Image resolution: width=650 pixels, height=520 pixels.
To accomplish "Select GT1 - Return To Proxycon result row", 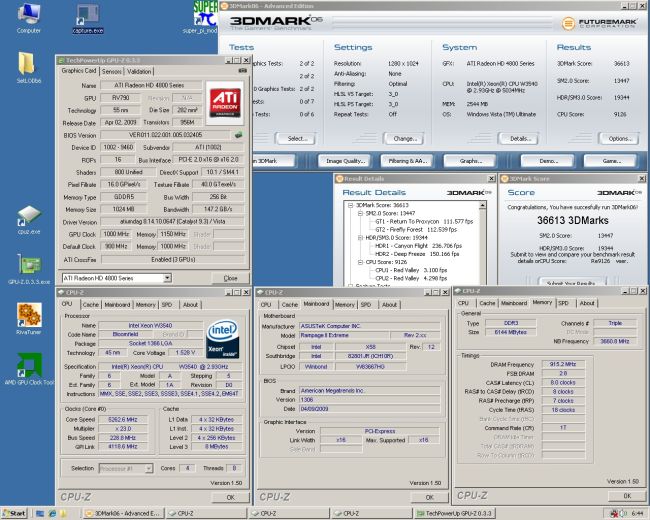I will click(424, 221).
